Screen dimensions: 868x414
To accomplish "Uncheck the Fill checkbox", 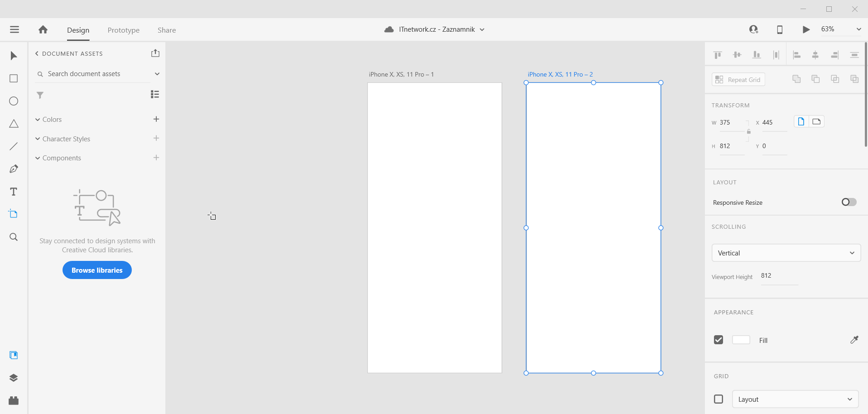I will click(718, 339).
